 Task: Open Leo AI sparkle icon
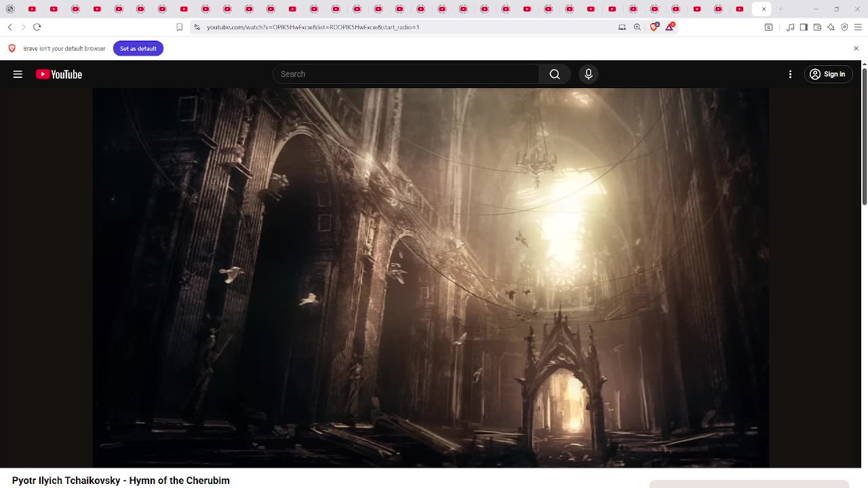pos(831,27)
